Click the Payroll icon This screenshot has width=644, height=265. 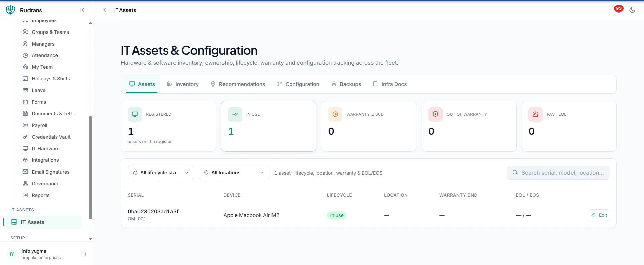click(x=25, y=125)
